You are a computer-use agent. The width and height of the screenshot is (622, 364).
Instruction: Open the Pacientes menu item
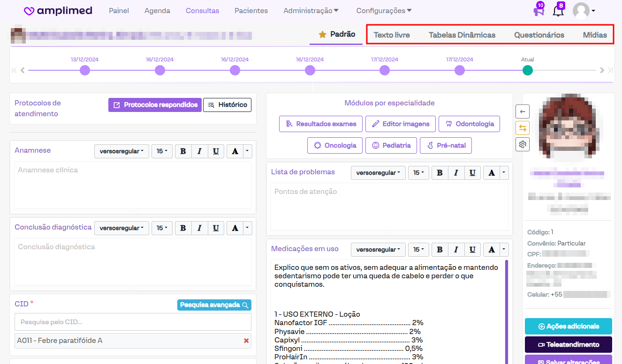(251, 11)
